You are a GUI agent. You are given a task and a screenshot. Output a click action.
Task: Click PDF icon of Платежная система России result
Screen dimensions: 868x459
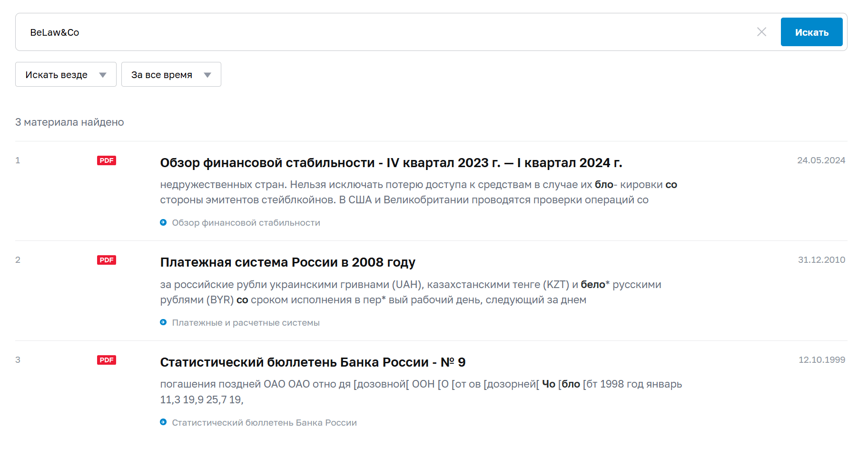(x=107, y=260)
